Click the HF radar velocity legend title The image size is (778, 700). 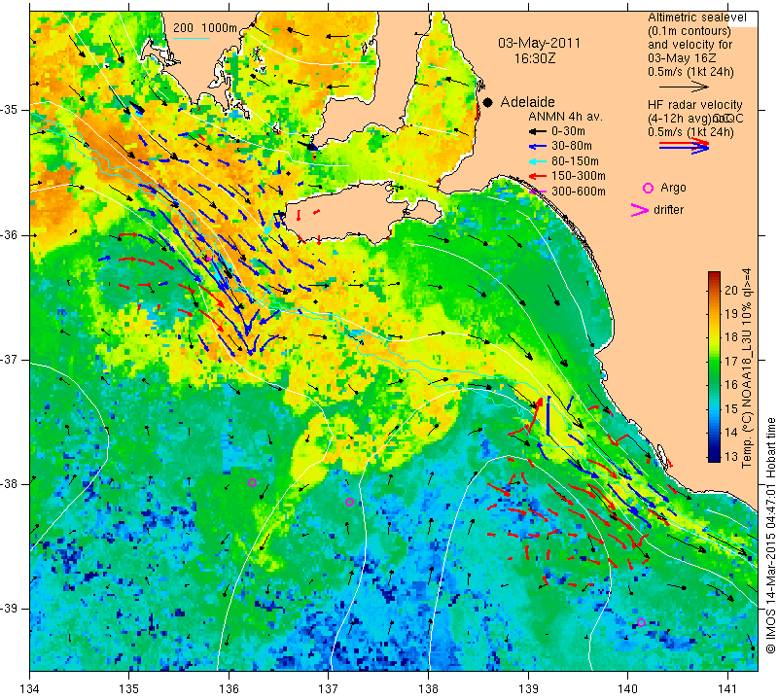click(694, 105)
